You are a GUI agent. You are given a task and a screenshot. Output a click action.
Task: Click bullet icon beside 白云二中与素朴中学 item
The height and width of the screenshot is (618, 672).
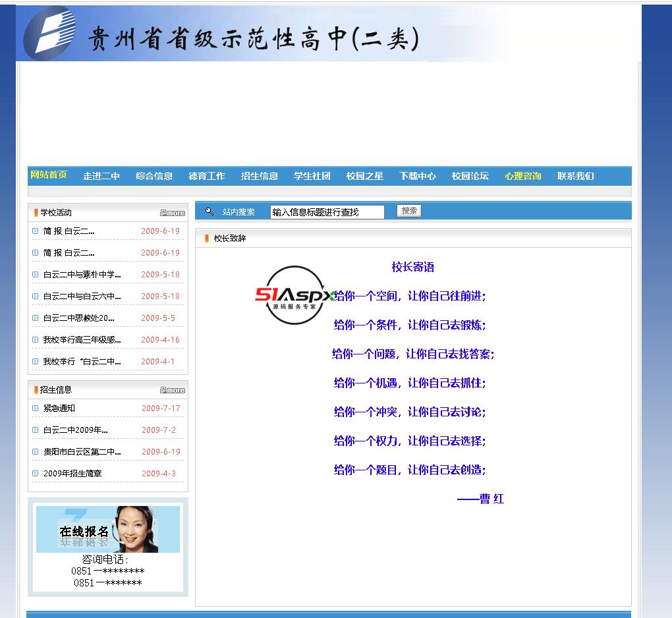[35, 274]
